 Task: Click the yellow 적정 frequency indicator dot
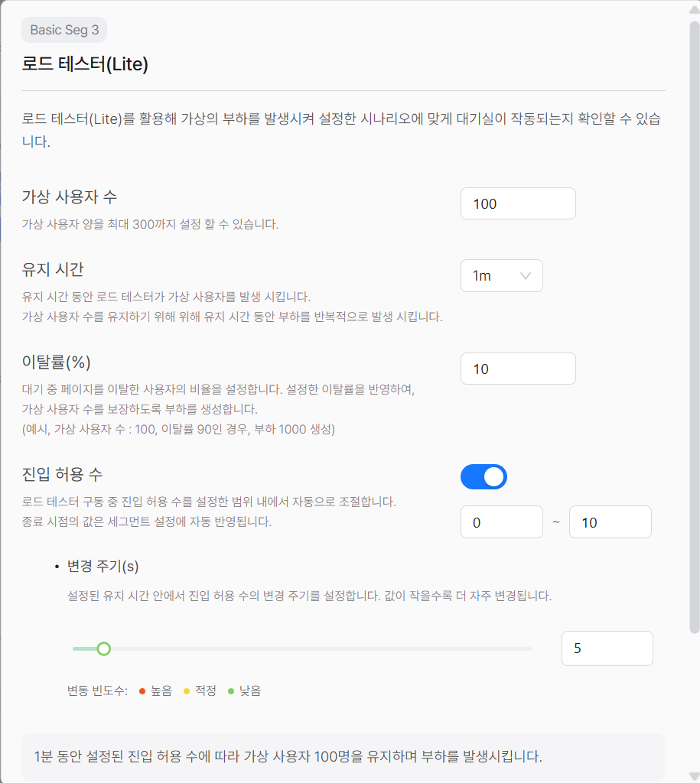pos(186,690)
